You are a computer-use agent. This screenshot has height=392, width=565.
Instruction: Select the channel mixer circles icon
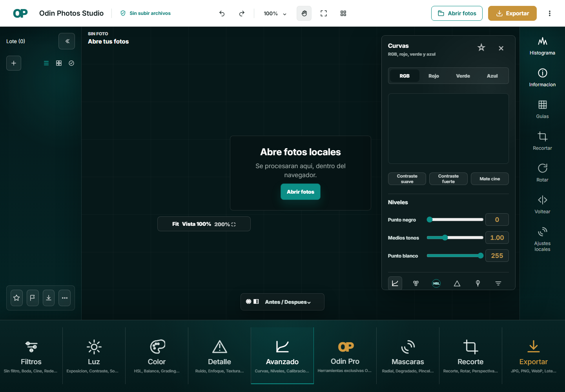(416, 283)
